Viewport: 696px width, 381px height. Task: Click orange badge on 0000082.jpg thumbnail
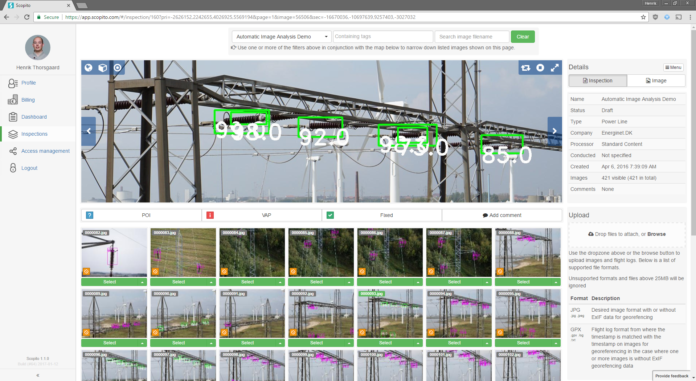[x=86, y=271]
